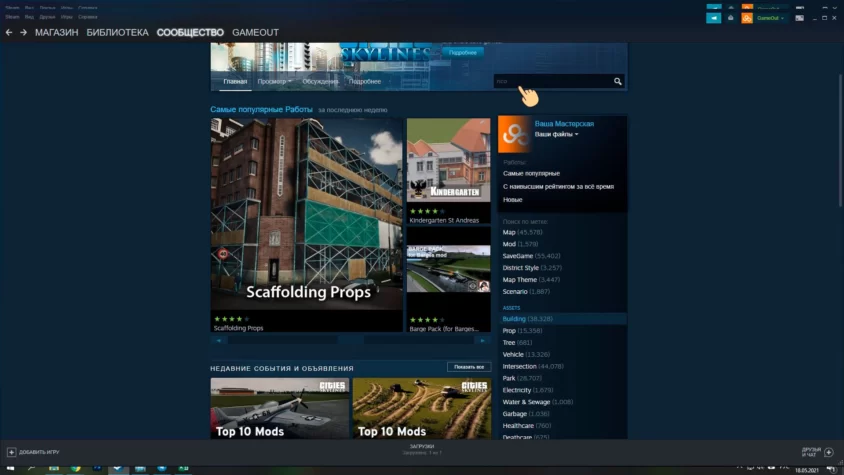The width and height of the screenshot is (844, 475).
Task: Open the Scaffolding Props featured thumbnail
Action: [306, 214]
